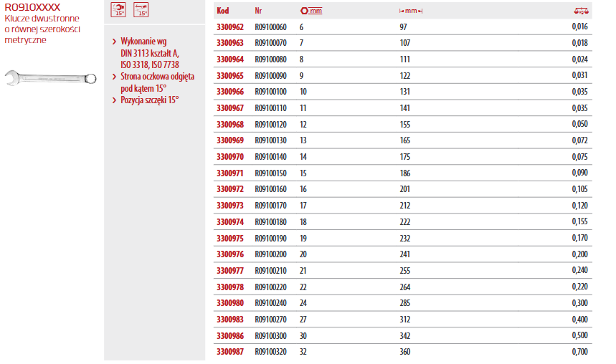Click the 'Kod' column header
The image size is (616, 364).
click(x=223, y=11)
